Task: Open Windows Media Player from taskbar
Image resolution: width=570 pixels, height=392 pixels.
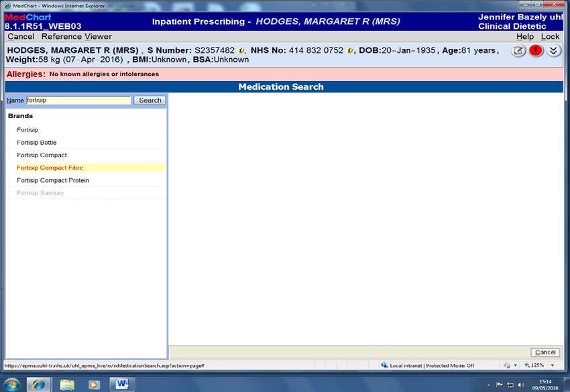Action: pyautogui.click(x=94, y=385)
